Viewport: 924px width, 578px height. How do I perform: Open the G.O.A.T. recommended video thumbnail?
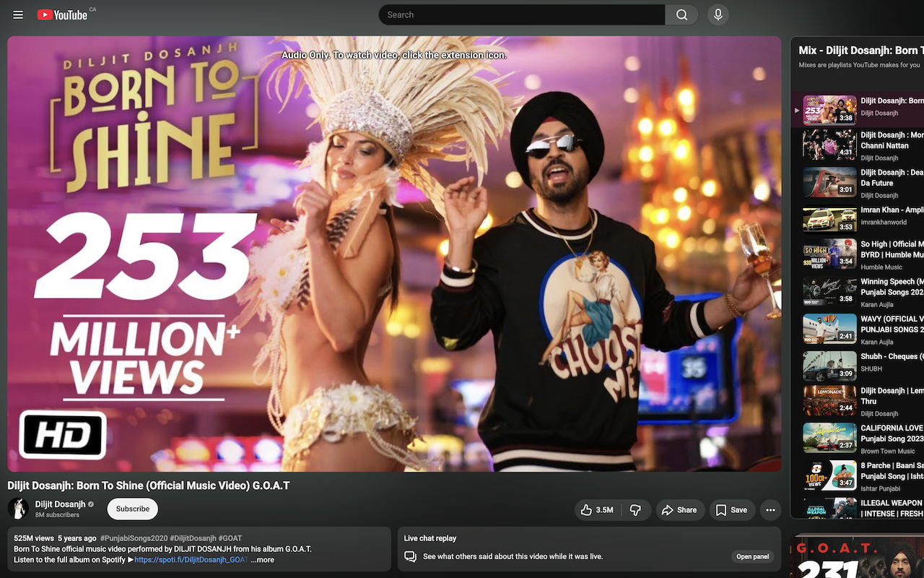tap(857, 556)
